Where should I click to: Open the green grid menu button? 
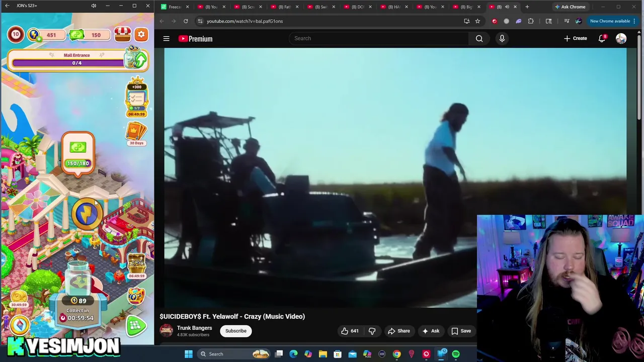pyautogui.click(x=135, y=326)
